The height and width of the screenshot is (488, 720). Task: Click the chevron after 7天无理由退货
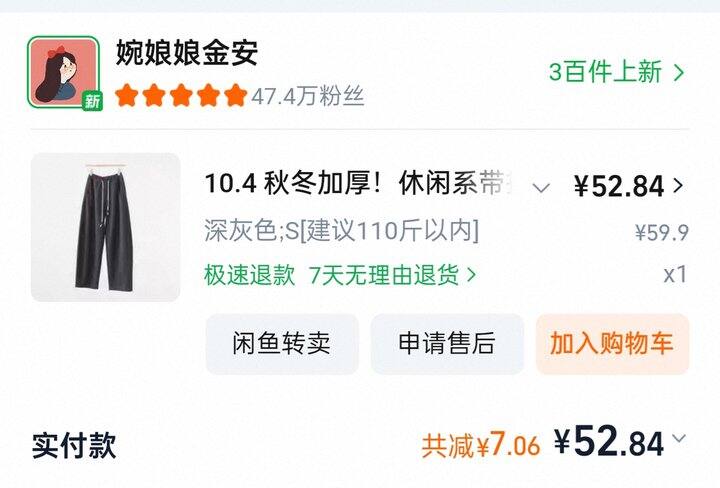[x=471, y=275]
